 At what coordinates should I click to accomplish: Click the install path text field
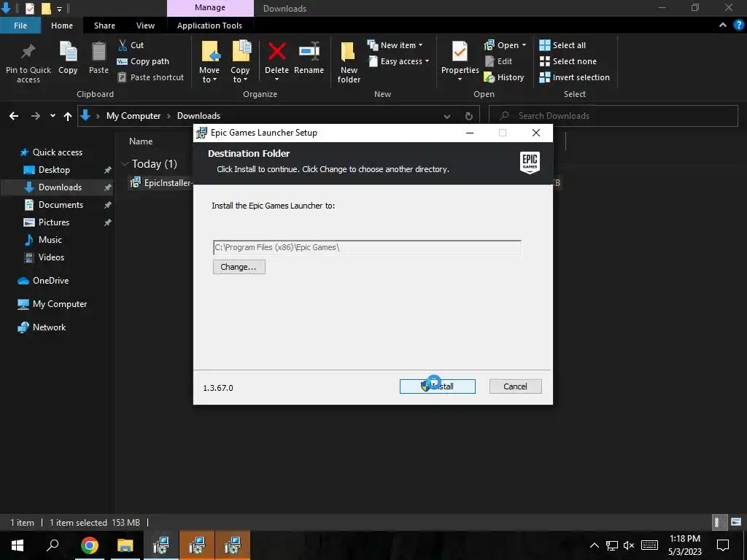tap(367, 248)
